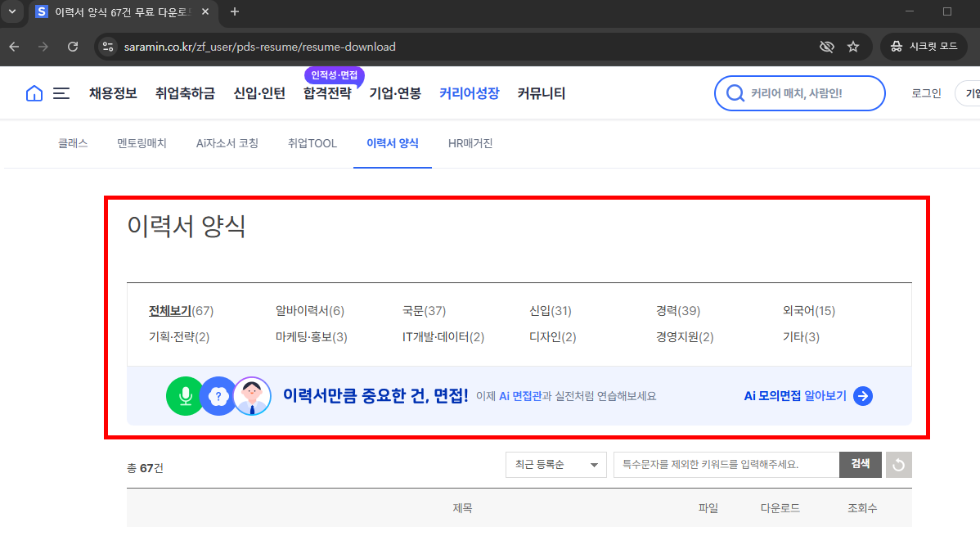The image size is (980, 536).
Task: Toggle the eye visibility icon in the address bar
Action: tap(826, 47)
